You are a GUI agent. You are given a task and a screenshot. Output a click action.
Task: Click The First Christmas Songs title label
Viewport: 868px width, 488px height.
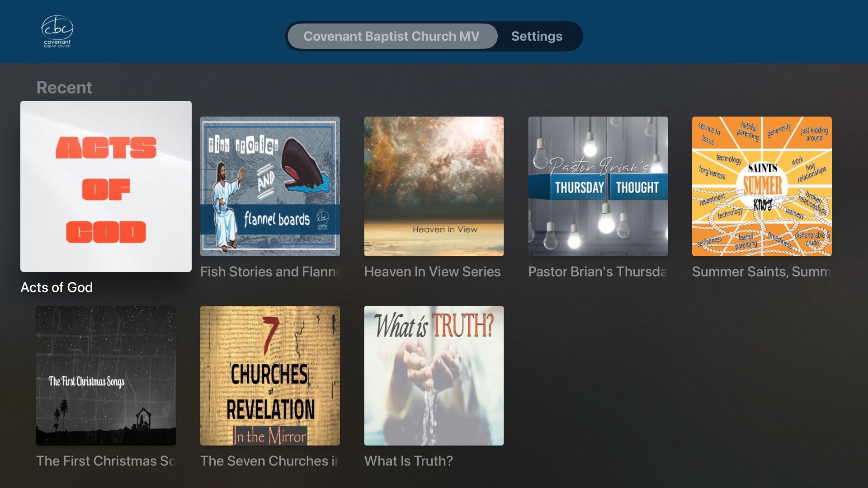tap(106, 461)
